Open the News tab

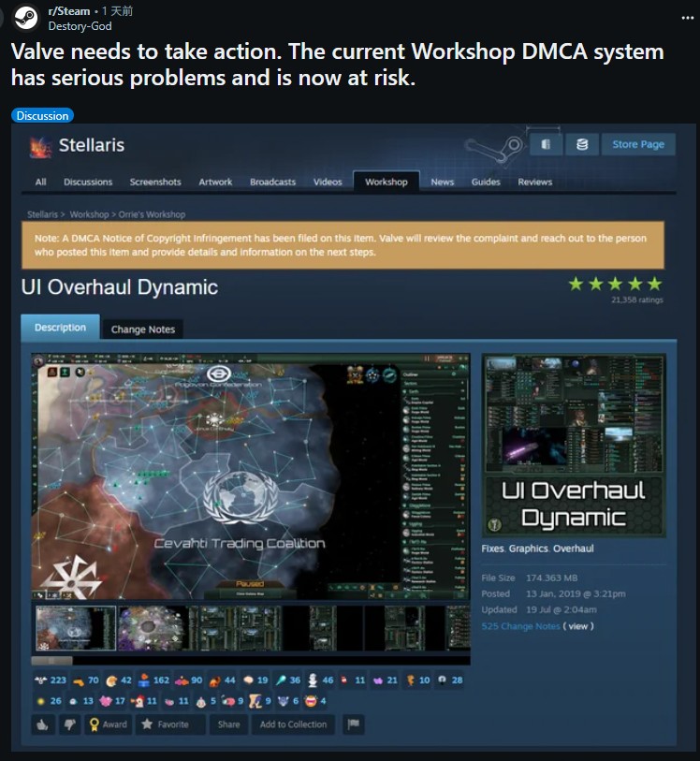point(443,182)
